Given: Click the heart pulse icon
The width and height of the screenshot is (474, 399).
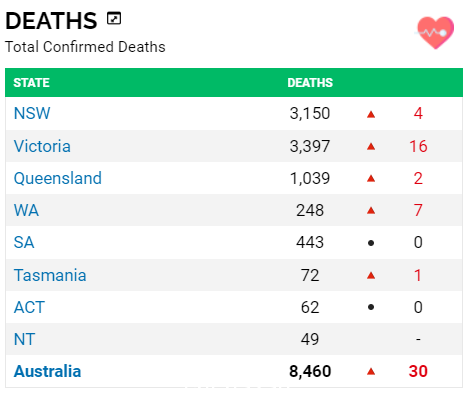Looking at the screenshot, I should [435, 32].
